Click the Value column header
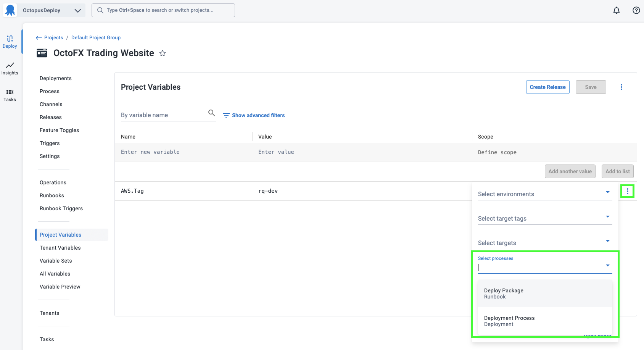 pos(265,137)
